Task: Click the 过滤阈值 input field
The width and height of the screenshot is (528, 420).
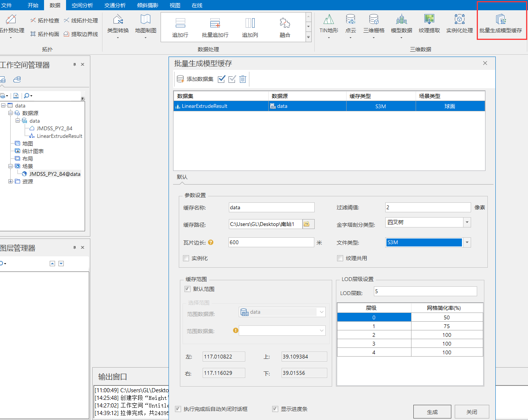Action: click(x=428, y=207)
